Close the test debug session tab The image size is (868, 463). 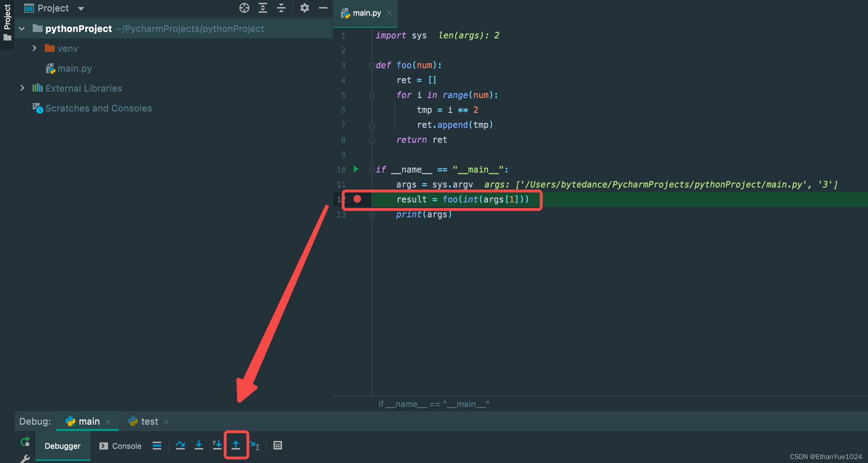pos(166,422)
